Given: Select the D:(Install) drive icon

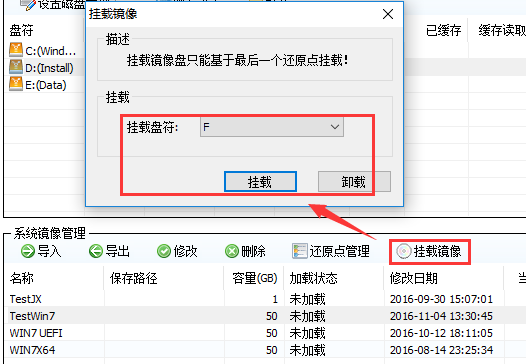Looking at the screenshot, I should [x=16, y=67].
